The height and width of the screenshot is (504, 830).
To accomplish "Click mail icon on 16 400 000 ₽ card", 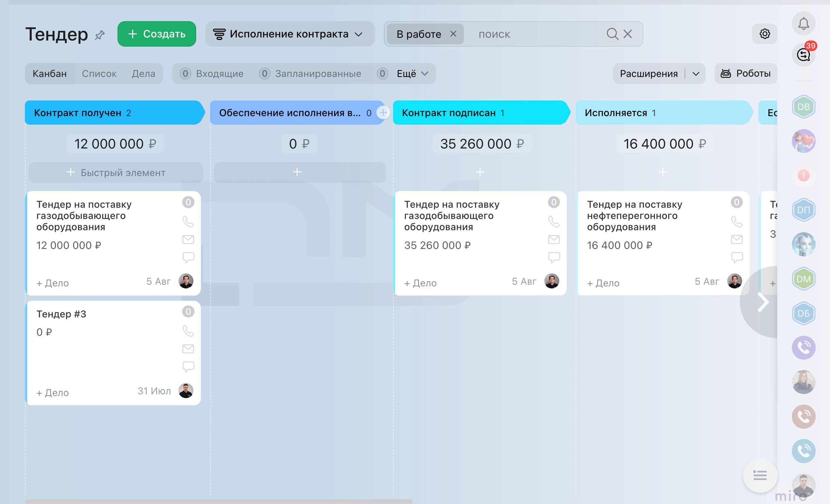I will click(x=737, y=239).
